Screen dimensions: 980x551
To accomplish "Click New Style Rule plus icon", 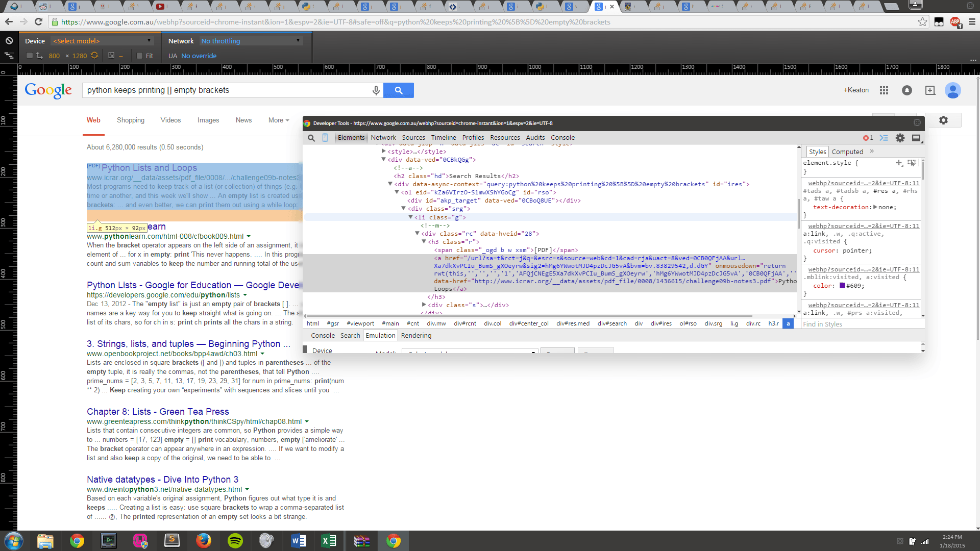I will [899, 163].
